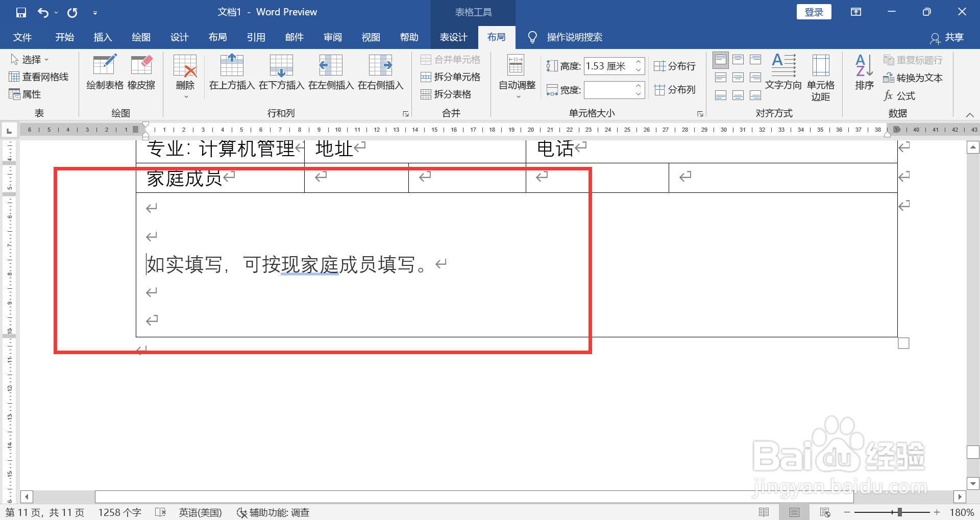Insert a row using 在上方插入
Screen dimensions: 980x520
tap(231, 73)
